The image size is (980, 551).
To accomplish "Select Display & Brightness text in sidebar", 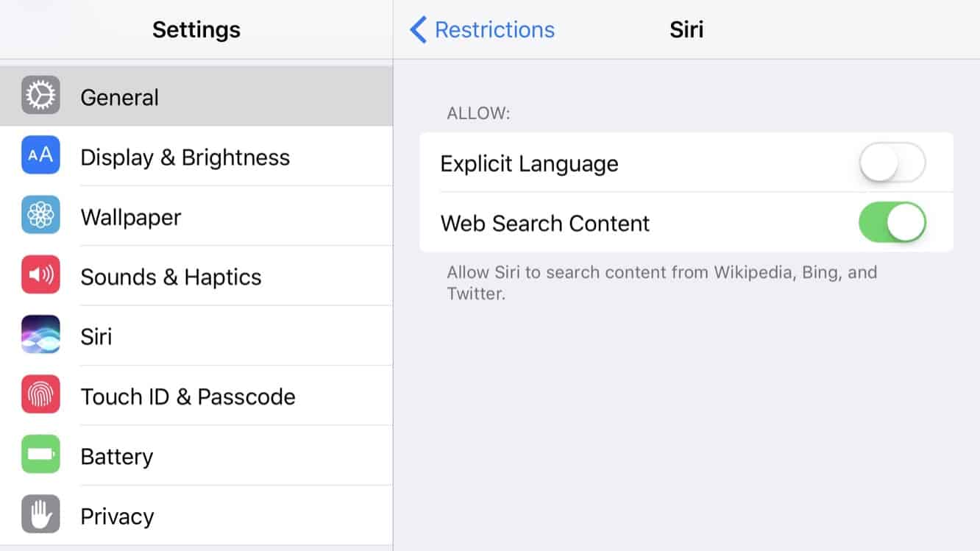I will click(x=185, y=157).
